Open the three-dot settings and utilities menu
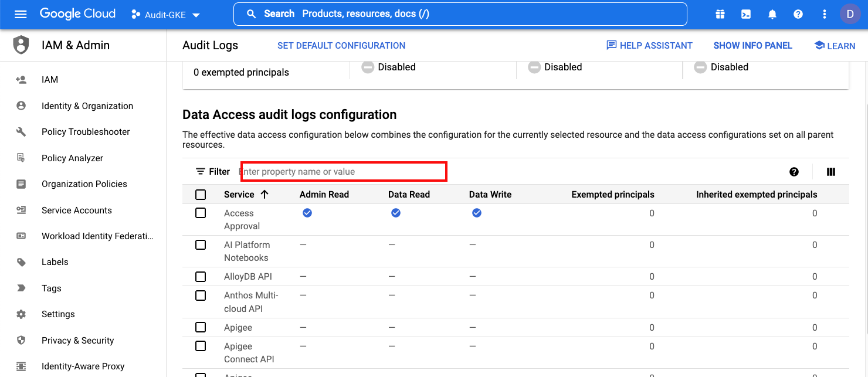Screen dimensions: 868x377 pyautogui.click(x=825, y=14)
